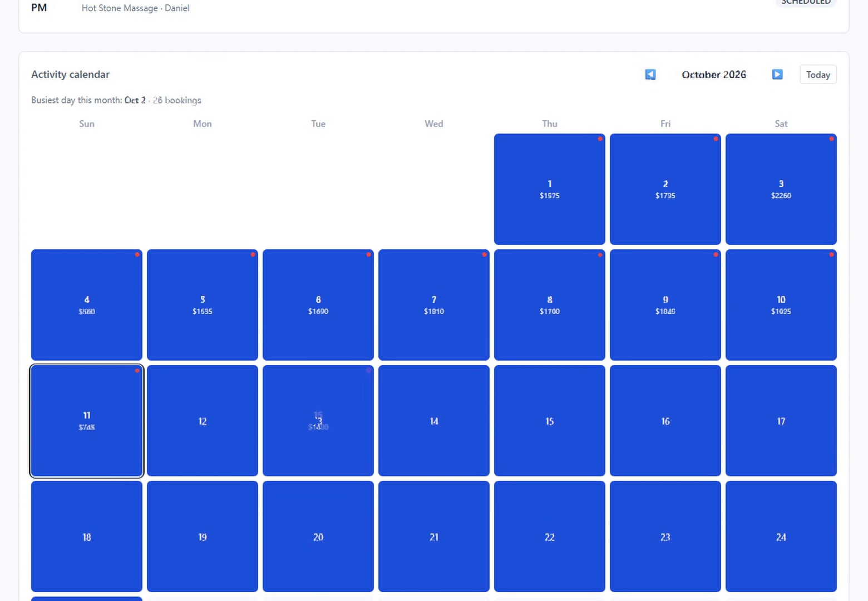868x601 pixels.
Task: Pick the 21st calendar day
Action: (434, 536)
